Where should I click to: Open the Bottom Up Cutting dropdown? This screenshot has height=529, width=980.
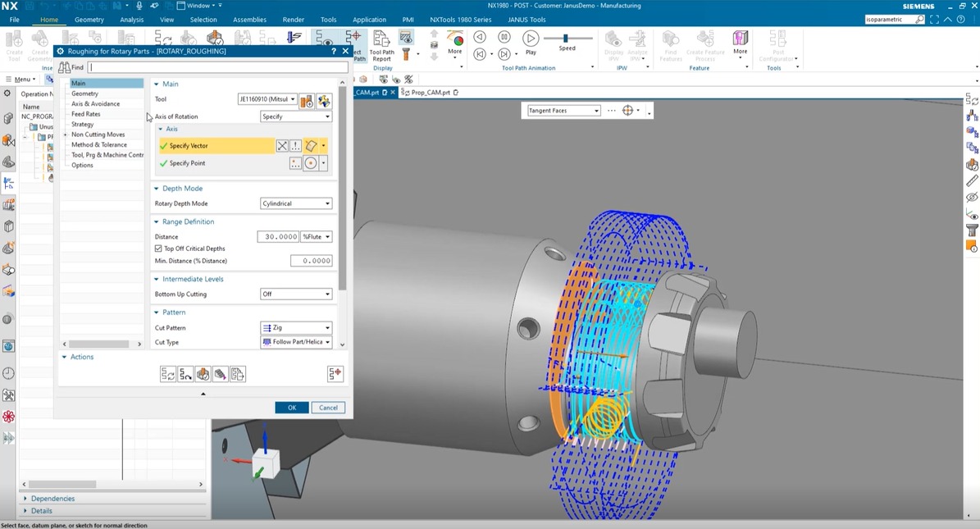click(295, 294)
